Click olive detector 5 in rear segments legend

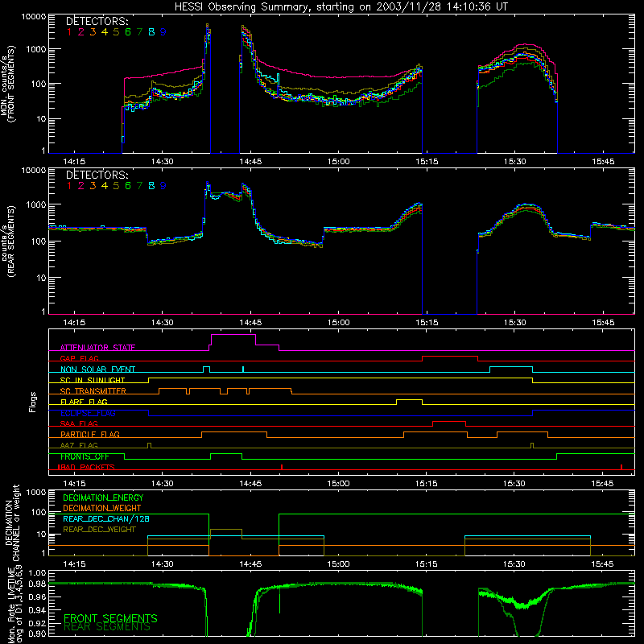tap(116, 186)
